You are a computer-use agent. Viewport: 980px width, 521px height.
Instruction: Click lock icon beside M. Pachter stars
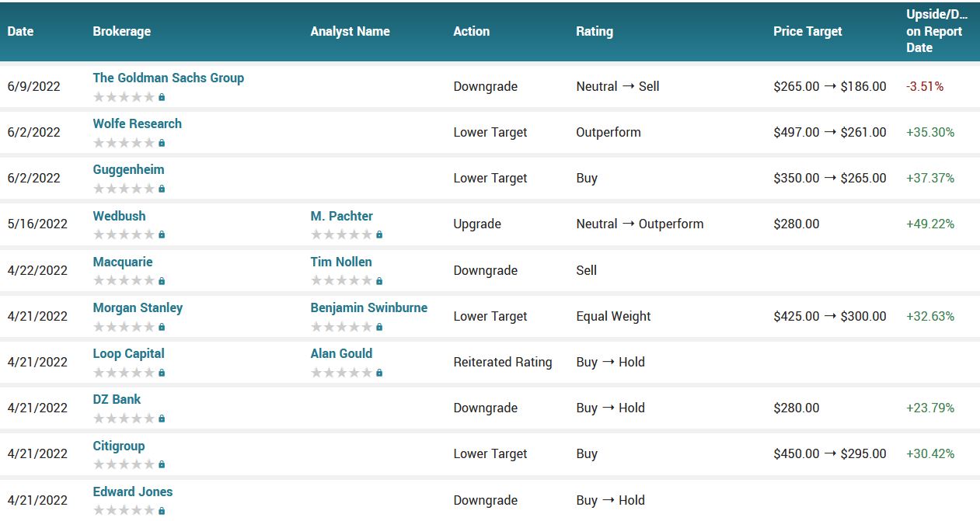click(x=379, y=235)
